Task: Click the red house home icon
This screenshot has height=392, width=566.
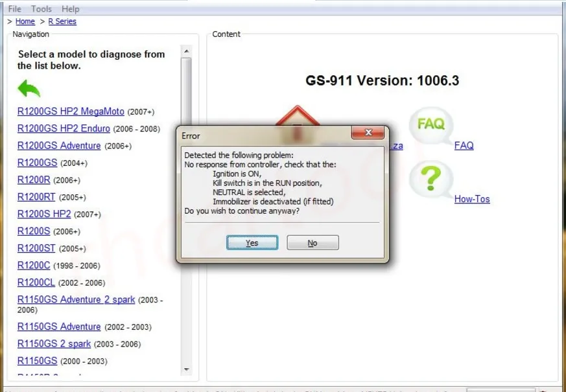Action: click(298, 115)
